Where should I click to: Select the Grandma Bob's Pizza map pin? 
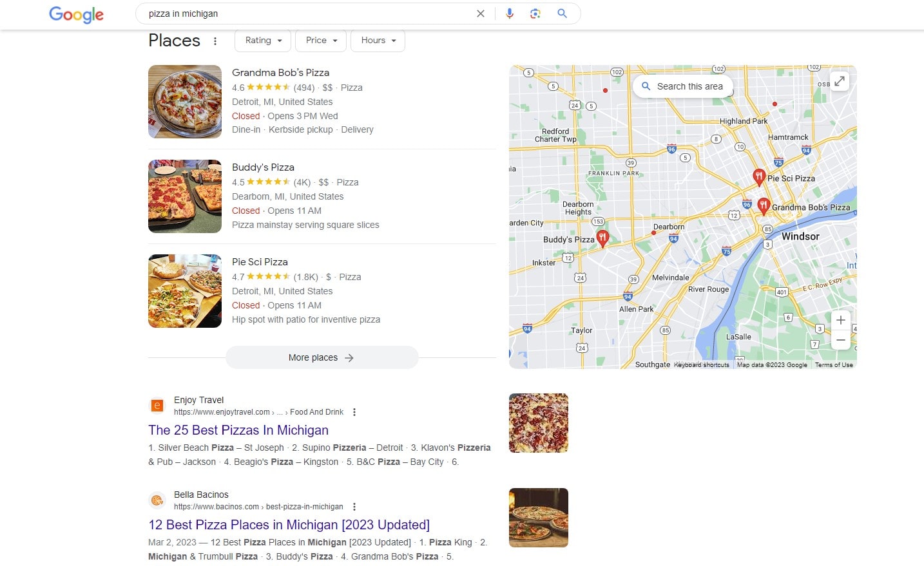pos(764,205)
